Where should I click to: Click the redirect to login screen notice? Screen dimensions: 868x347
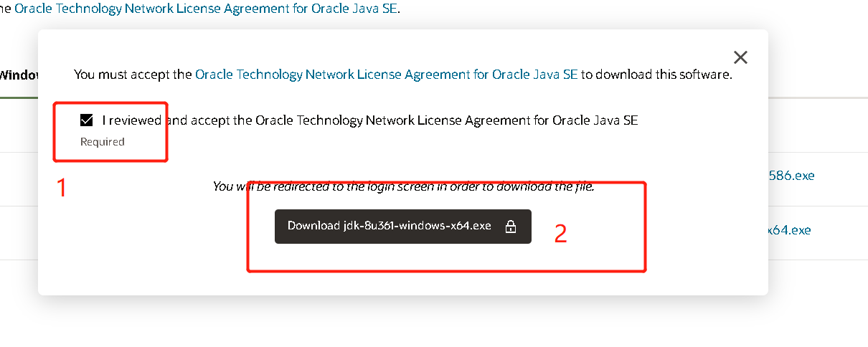[x=403, y=187]
